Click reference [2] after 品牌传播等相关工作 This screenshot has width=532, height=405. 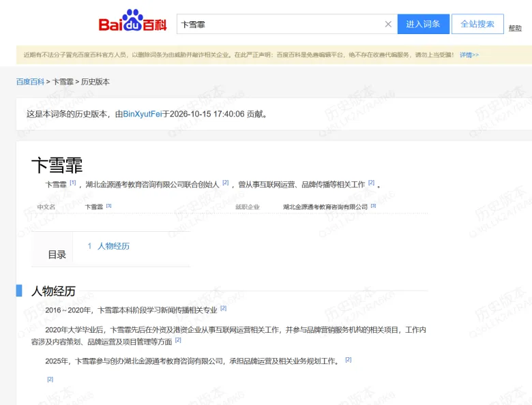click(x=371, y=183)
